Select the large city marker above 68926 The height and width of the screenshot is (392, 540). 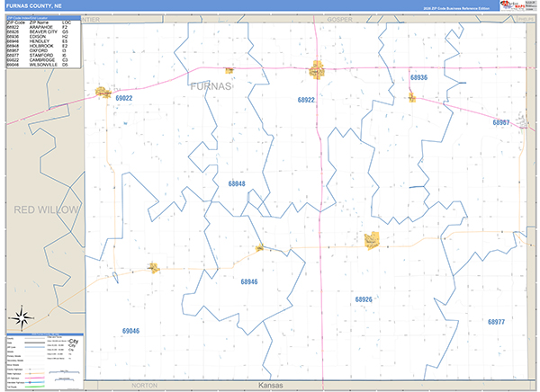coord(372,240)
